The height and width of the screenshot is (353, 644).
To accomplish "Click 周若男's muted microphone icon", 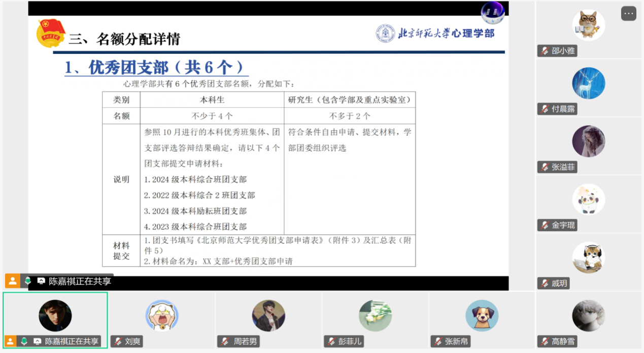I will [225, 342].
